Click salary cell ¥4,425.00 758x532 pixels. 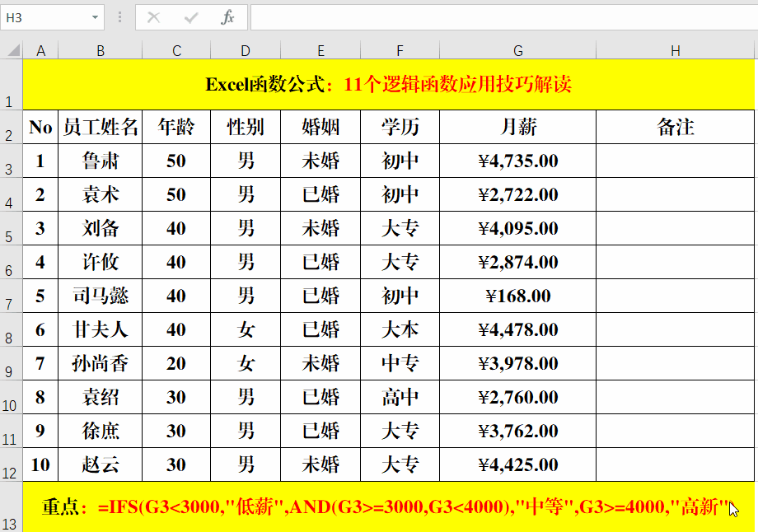[517, 464]
